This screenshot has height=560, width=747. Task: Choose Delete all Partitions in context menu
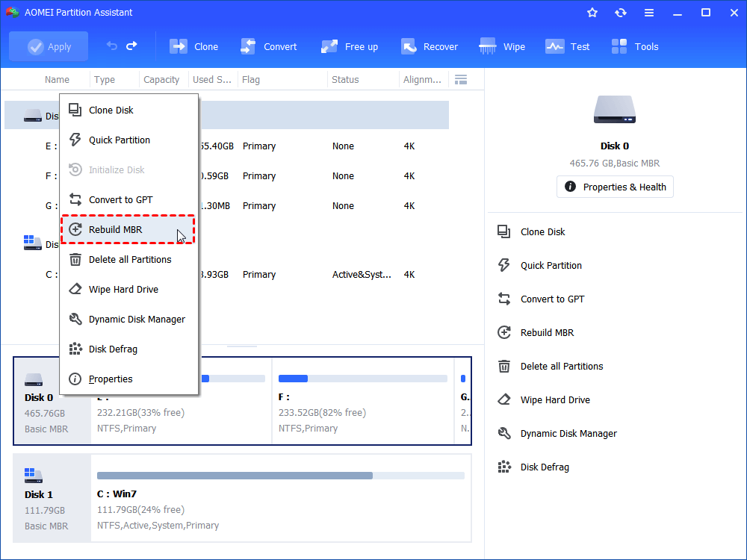(128, 260)
